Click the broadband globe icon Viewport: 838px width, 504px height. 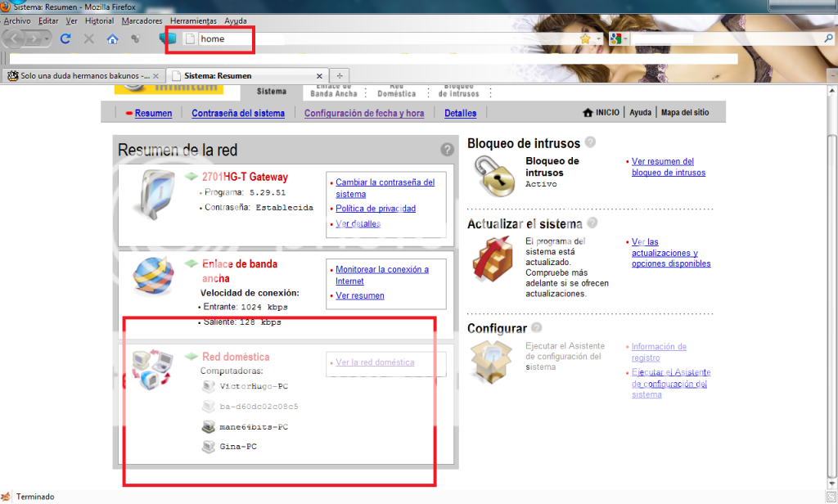pyautogui.click(x=153, y=276)
